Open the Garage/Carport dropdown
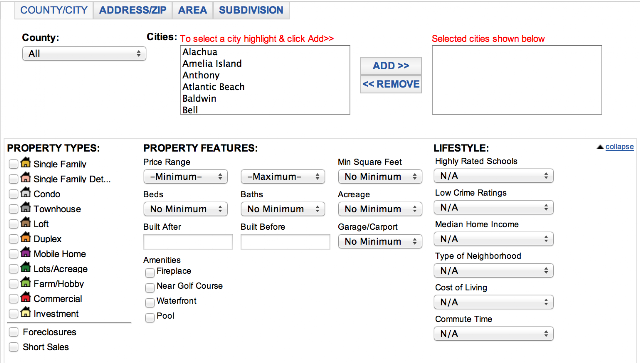 pos(380,242)
